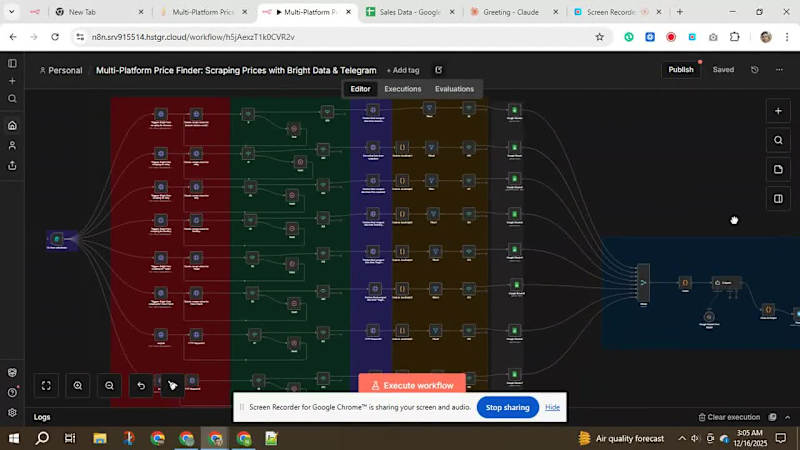Click the Hide link in the sharing bar
The height and width of the screenshot is (450, 800).
[552, 407]
